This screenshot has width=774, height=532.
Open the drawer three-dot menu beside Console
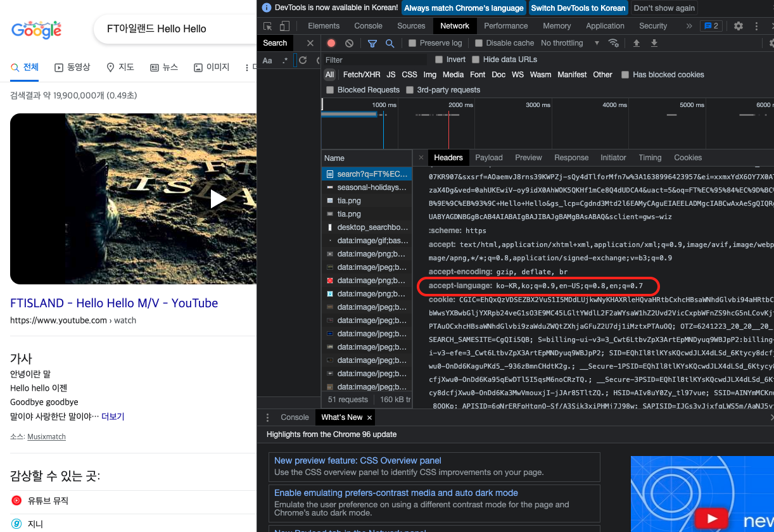pos(267,417)
